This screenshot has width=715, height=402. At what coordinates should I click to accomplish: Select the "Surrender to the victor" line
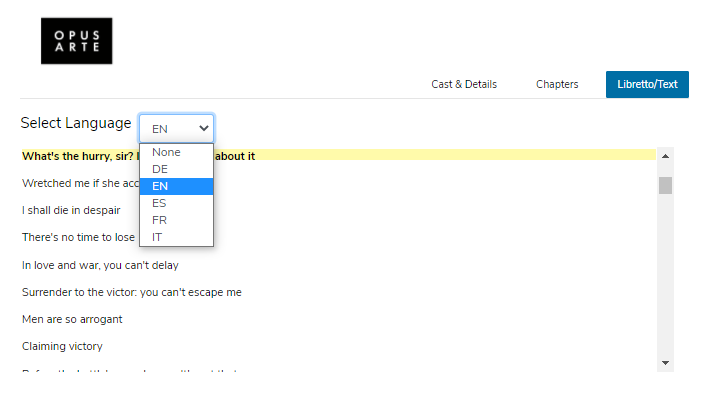click(x=131, y=292)
